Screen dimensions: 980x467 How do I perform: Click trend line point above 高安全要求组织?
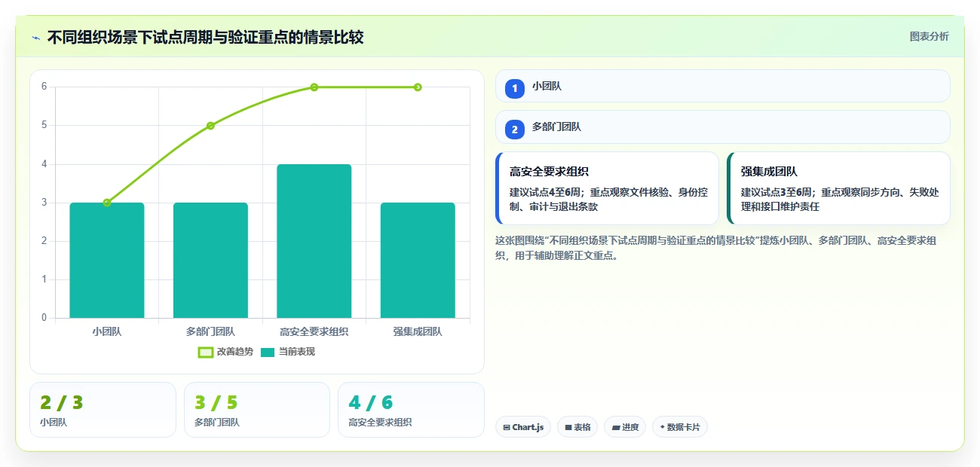point(314,87)
